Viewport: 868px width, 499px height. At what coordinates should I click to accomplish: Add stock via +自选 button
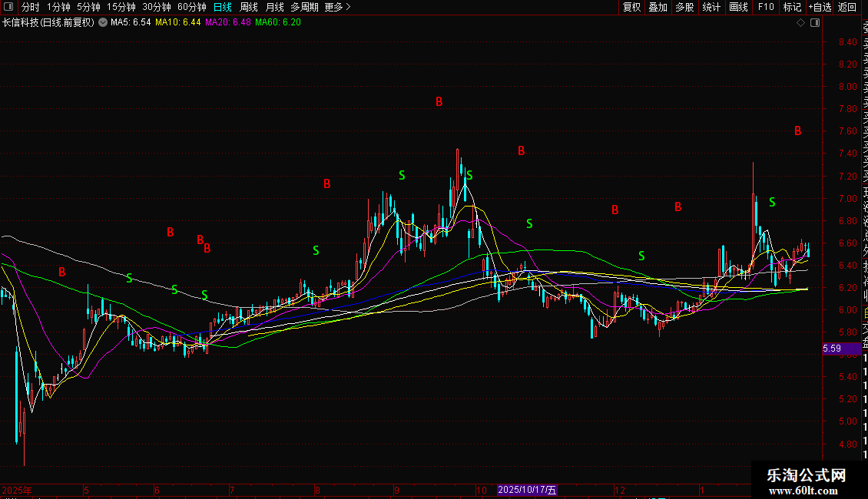(820, 7)
